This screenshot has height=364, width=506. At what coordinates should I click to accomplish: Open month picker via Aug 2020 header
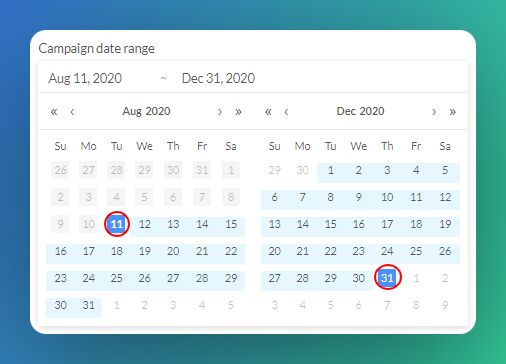click(x=146, y=111)
